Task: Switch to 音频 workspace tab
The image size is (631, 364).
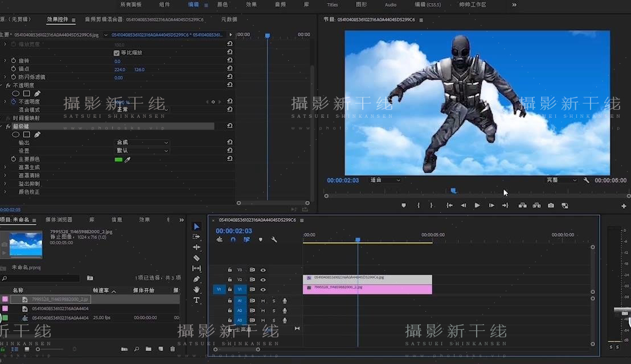Action: 281,5
